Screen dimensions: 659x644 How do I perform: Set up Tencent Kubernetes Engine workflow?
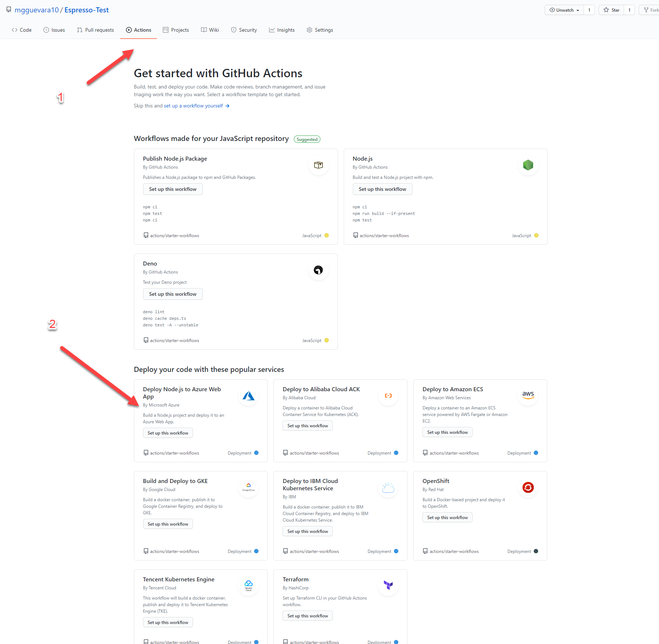click(x=168, y=622)
